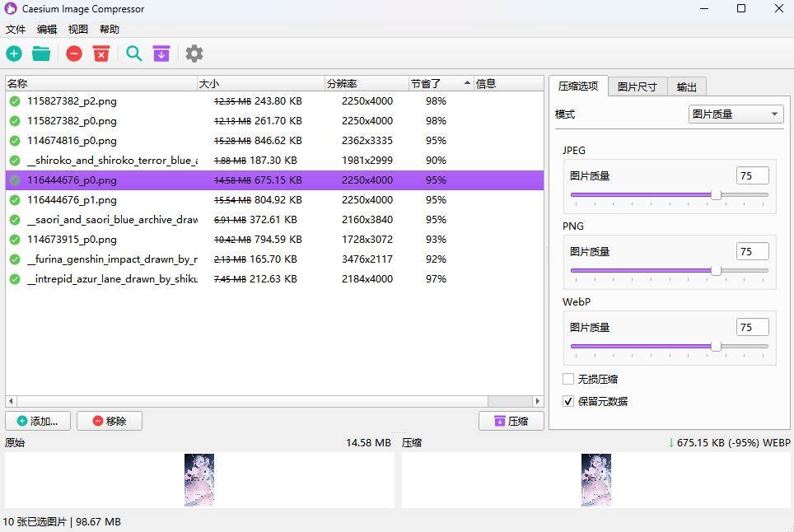Enable the 无损压缩 checkbox
This screenshot has width=794, height=532.
point(568,379)
